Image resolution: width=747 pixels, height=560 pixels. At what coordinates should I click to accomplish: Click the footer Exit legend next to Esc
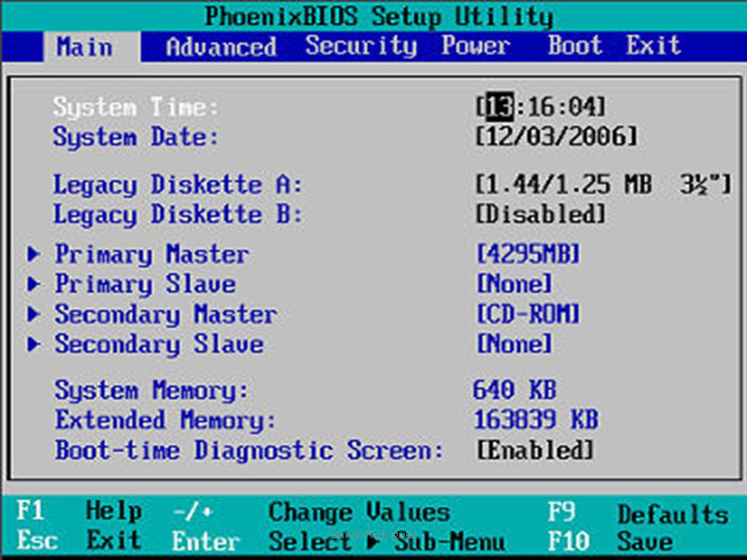[114, 541]
